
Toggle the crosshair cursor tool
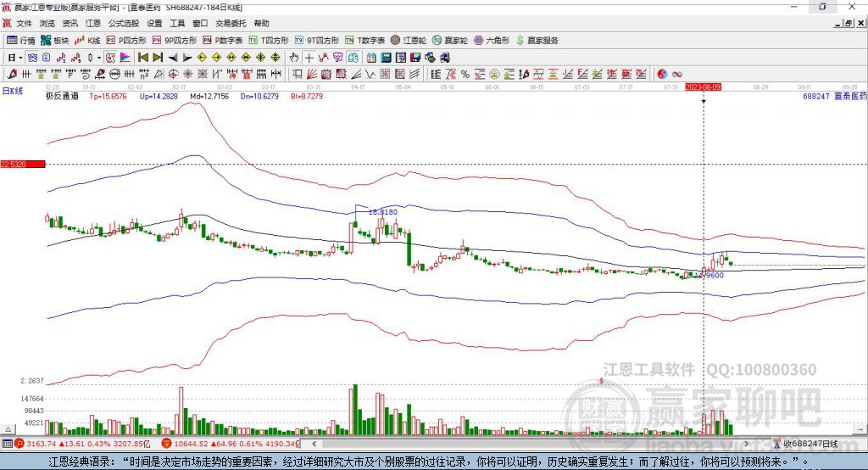(x=309, y=58)
